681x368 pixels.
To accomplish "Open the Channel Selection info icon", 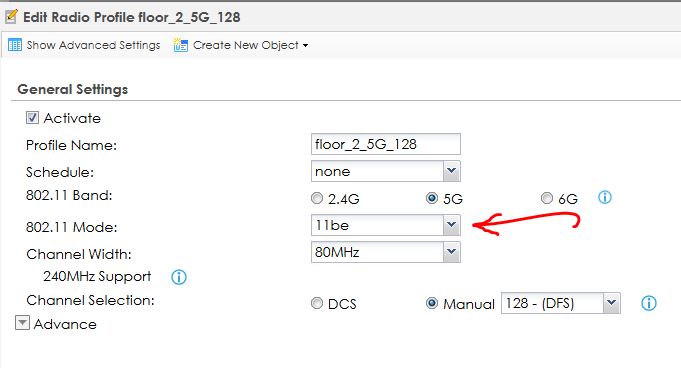I will pyautogui.click(x=648, y=303).
